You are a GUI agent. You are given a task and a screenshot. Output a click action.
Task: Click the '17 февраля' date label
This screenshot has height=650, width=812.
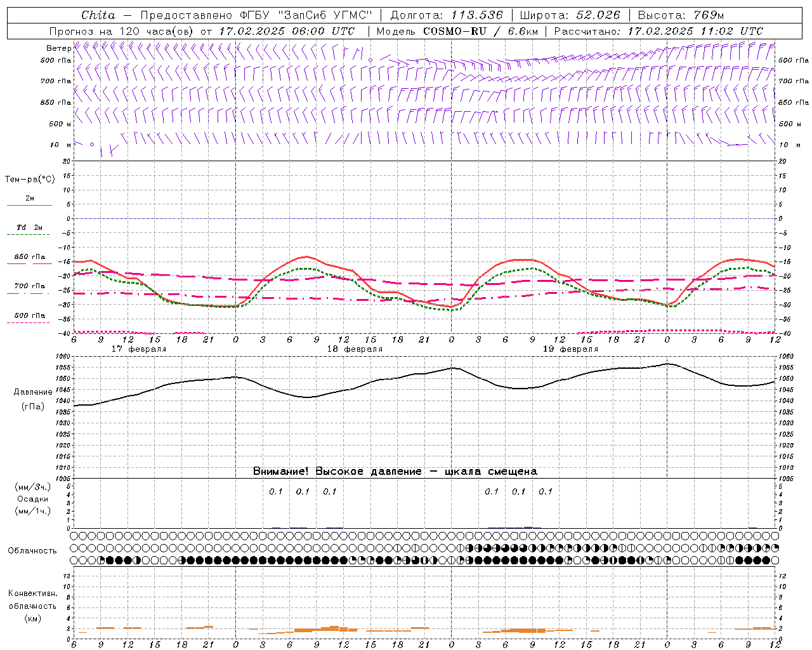[x=139, y=349]
